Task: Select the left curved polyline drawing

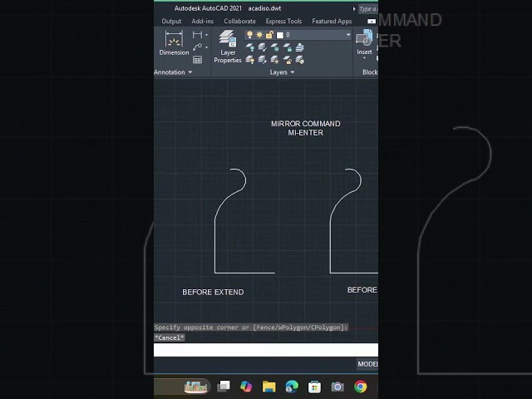Action: [x=214, y=244]
